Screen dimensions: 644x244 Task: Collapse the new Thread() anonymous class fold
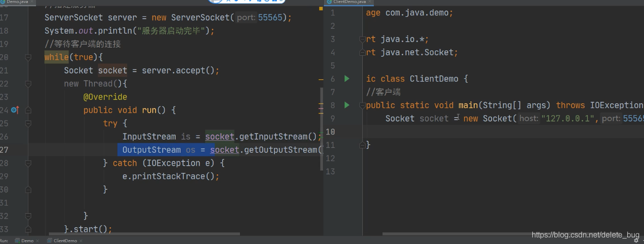(x=28, y=84)
